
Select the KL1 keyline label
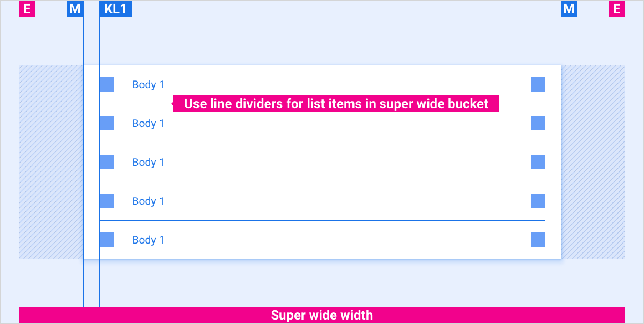[x=116, y=9]
